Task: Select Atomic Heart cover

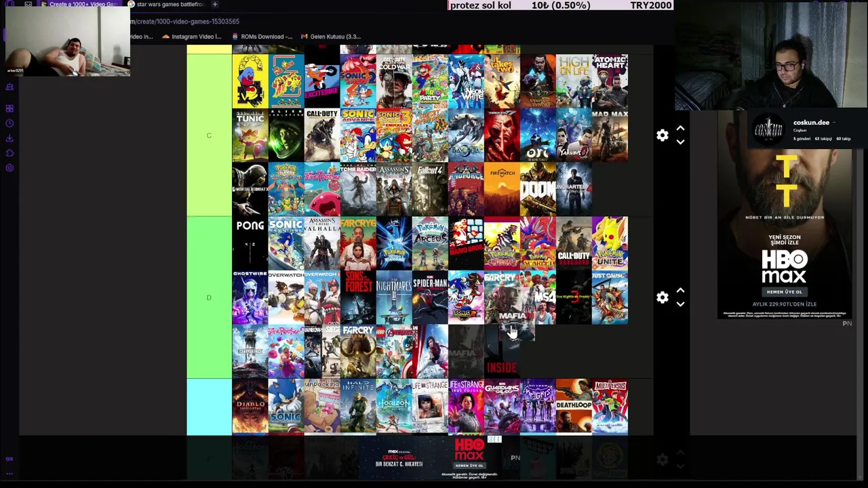Action: [x=610, y=81]
